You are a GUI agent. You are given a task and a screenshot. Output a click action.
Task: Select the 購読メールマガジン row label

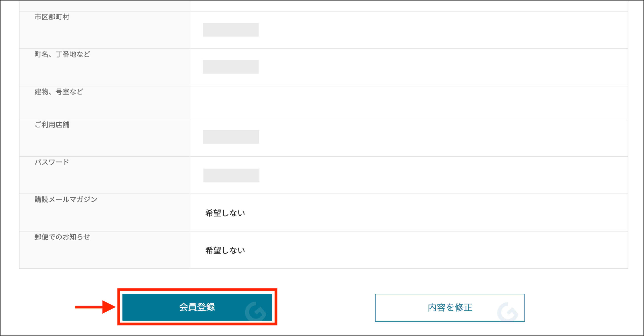(66, 200)
